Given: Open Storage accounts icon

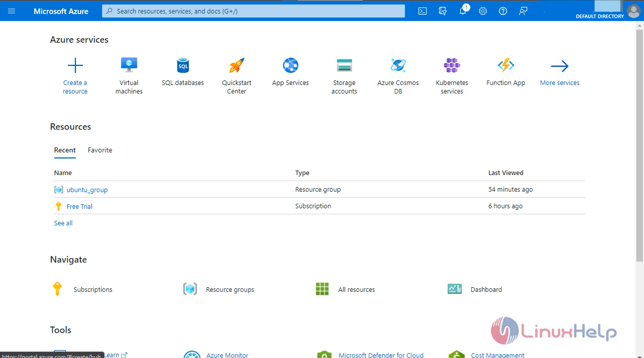Looking at the screenshot, I should click(x=344, y=65).
